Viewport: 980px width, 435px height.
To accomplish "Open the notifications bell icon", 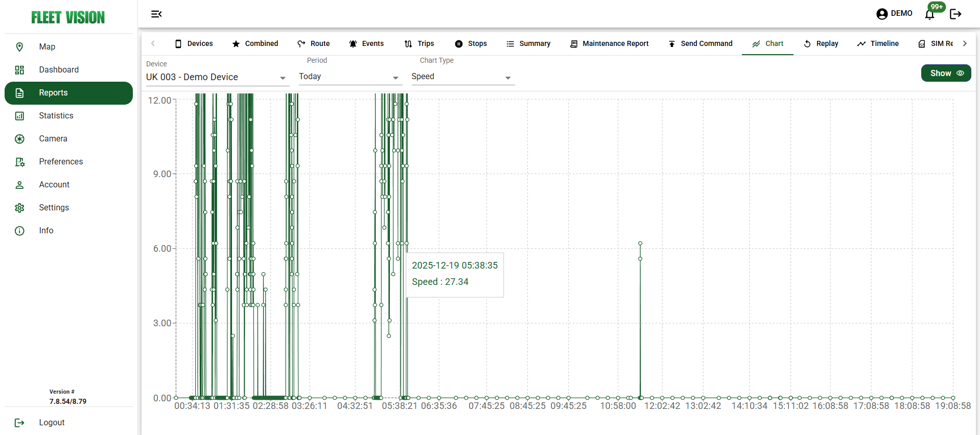I will (x=929, y=14).
